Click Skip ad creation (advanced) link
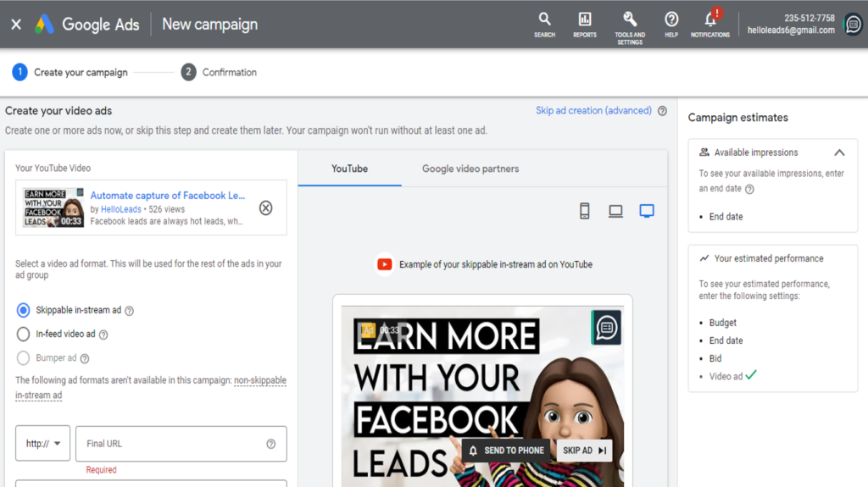 click(593, 111)
